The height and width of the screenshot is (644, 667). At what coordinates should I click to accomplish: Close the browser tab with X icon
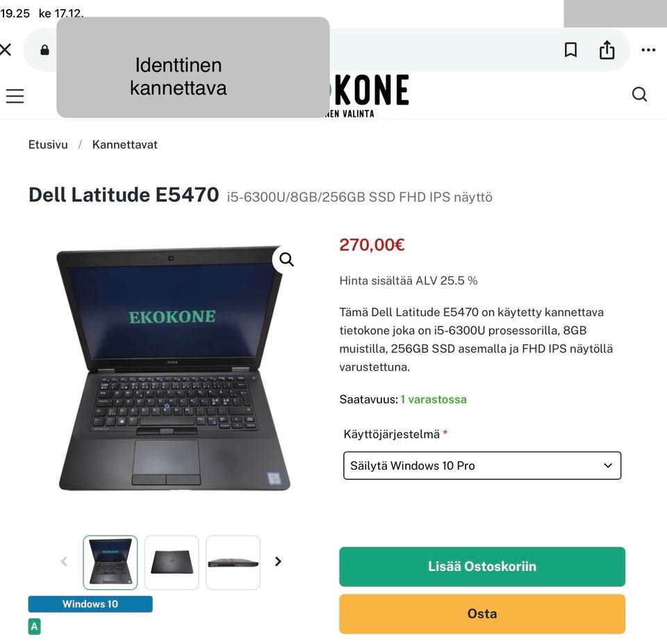pos(6,49)
